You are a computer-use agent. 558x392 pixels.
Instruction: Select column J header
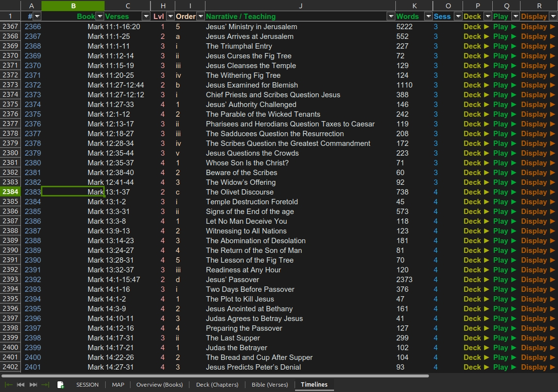(x=300, y=6)
